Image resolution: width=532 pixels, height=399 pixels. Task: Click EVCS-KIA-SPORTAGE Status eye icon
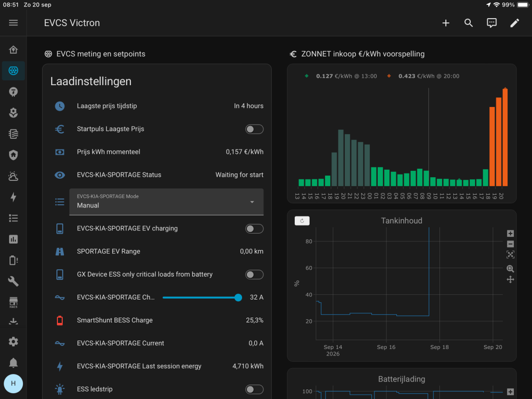coord(60,175)
